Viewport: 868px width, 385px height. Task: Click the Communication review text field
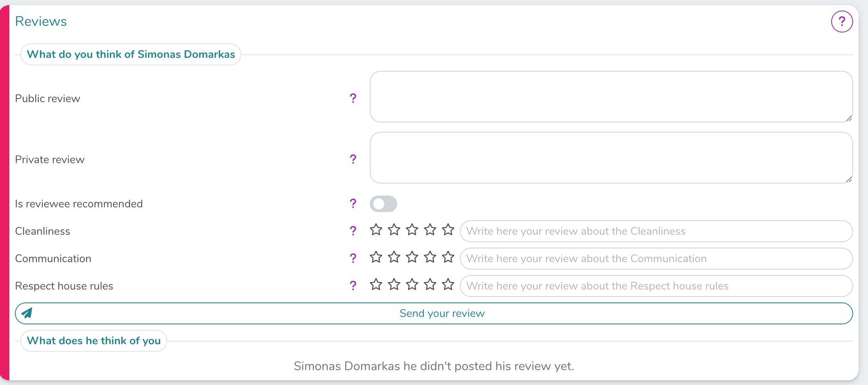click(656, 259)
